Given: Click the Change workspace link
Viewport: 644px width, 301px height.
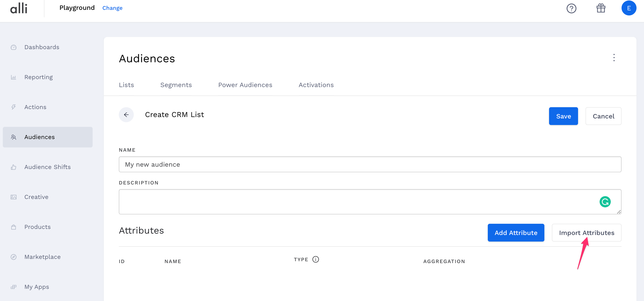Looking at the screenshot, I should pyautogui.click(x=112, y=8).
